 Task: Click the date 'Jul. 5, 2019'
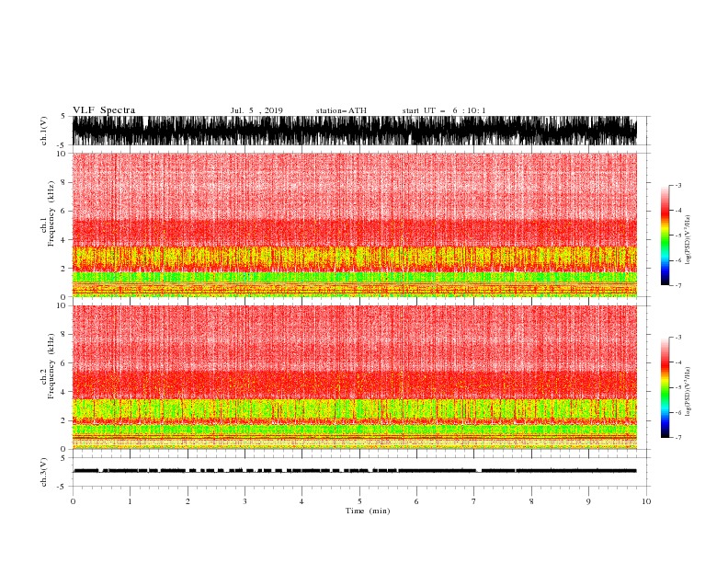256,110
